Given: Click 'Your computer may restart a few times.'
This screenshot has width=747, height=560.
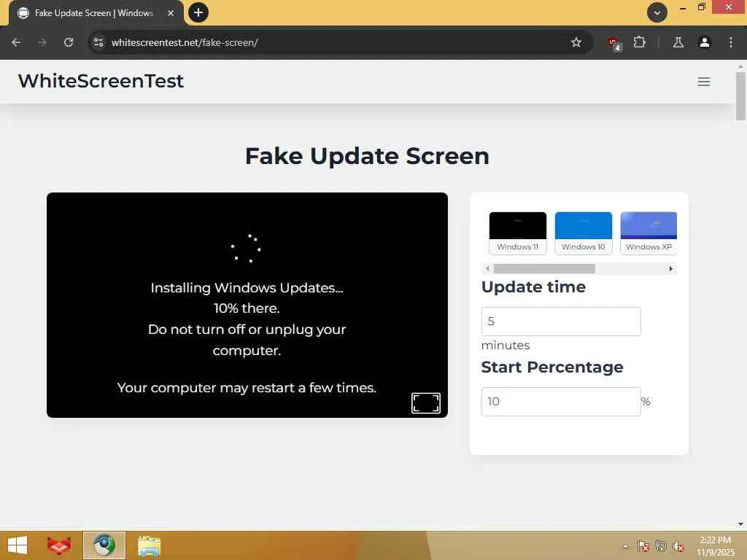Looking at the screenshot, I should [x=247, y=388].
